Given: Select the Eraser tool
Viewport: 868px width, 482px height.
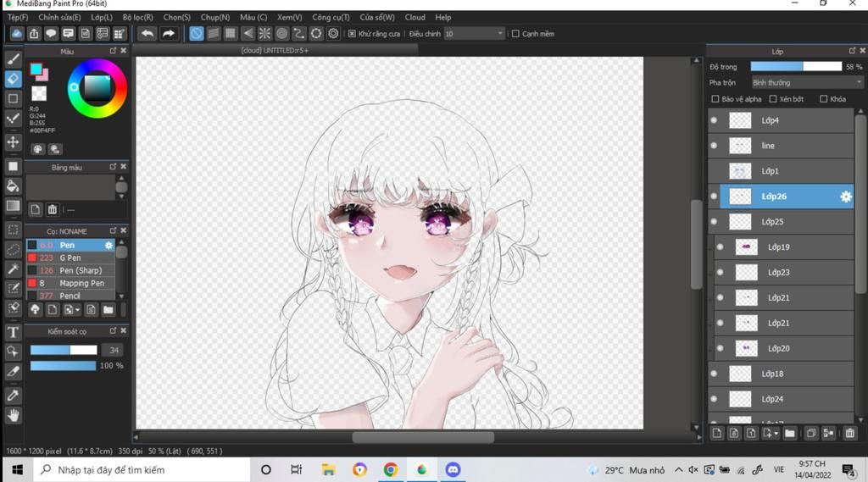Looking at the screenshot, I should click(x=14, y=79).
